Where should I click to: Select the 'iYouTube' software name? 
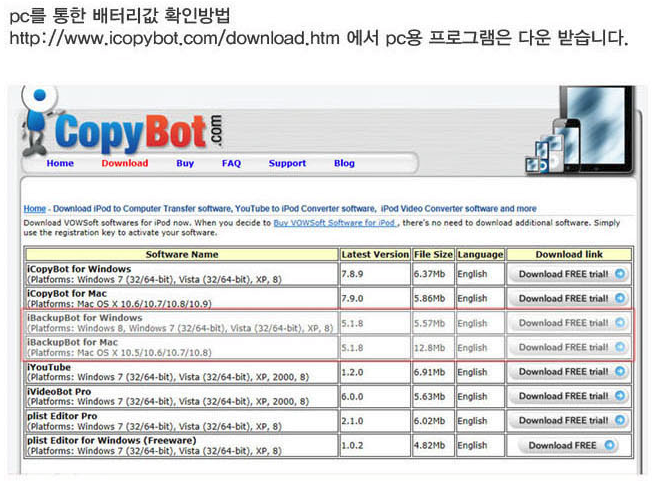[x=49, y=367]
